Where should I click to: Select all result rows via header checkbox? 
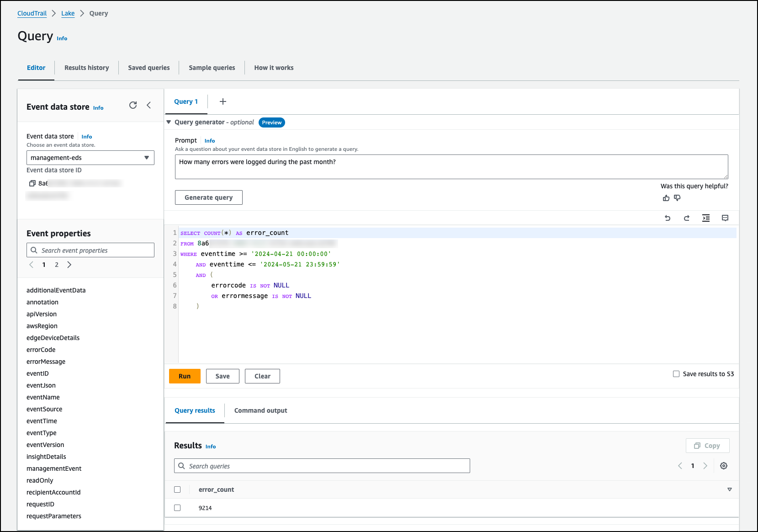click(178, 489)
